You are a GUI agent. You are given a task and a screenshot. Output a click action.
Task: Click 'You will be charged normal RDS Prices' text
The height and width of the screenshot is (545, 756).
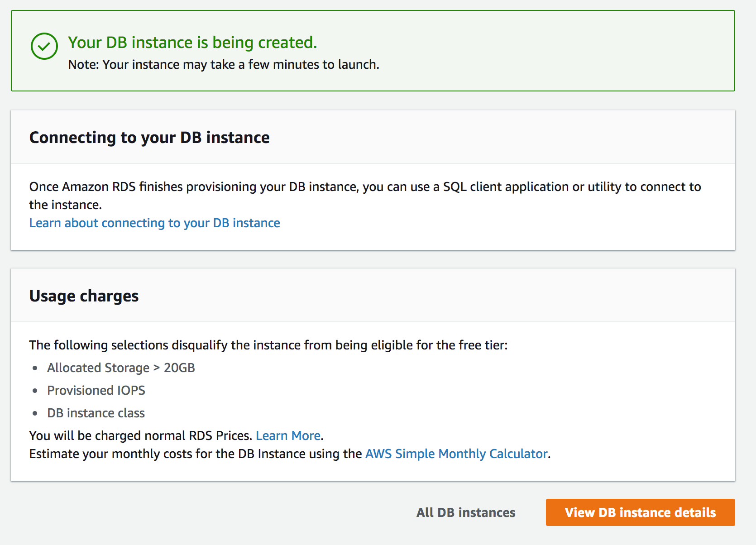tap(140, 436)
